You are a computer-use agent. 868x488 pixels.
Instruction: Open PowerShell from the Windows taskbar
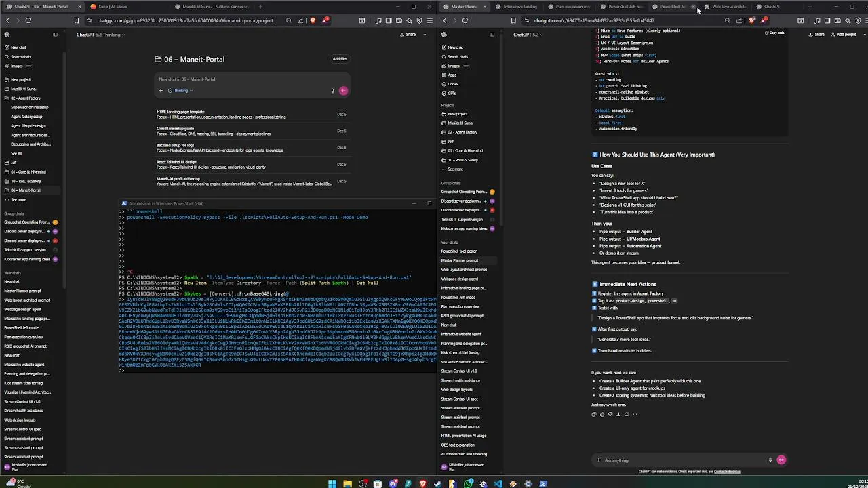543,483
